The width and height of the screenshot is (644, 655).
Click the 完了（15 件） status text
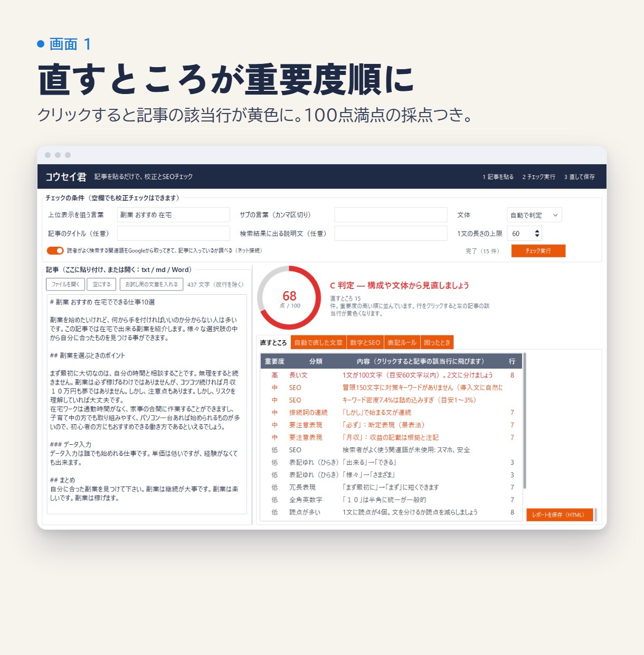click(x=482, y=251)
